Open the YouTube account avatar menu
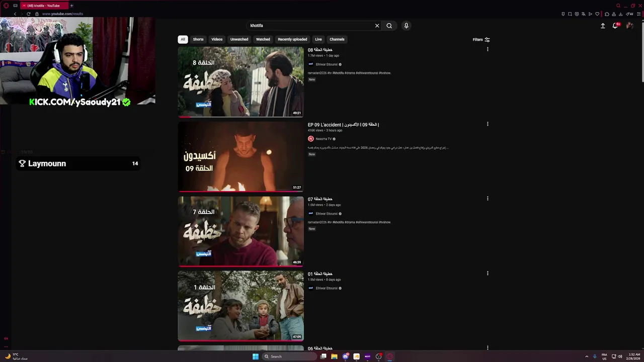The width and height of the screenshot is (644, 362). point(629,26)
